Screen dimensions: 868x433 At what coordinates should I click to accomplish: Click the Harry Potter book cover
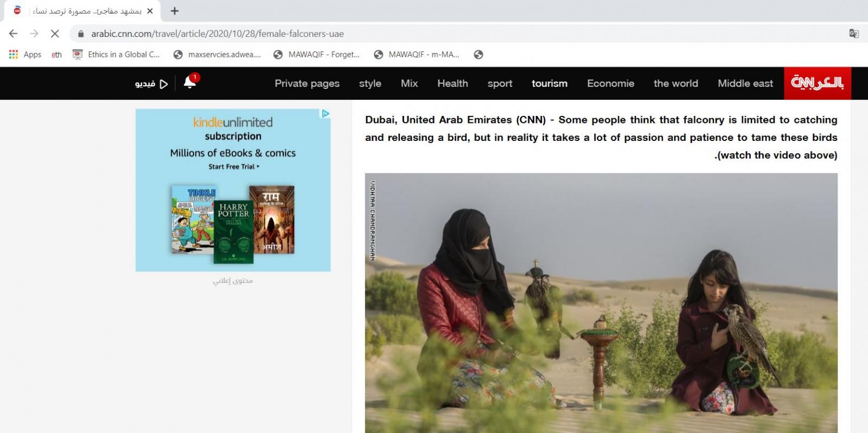tap(233, 231)
